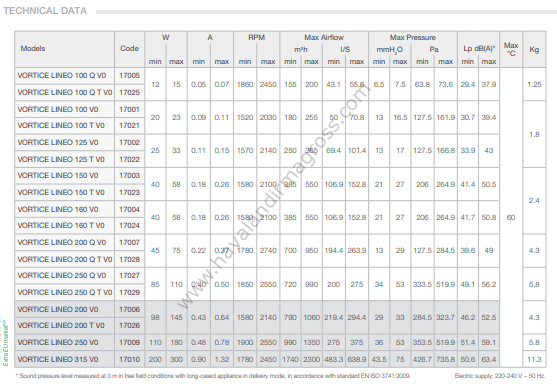
Task: Click code 17007
Action: 129,243
